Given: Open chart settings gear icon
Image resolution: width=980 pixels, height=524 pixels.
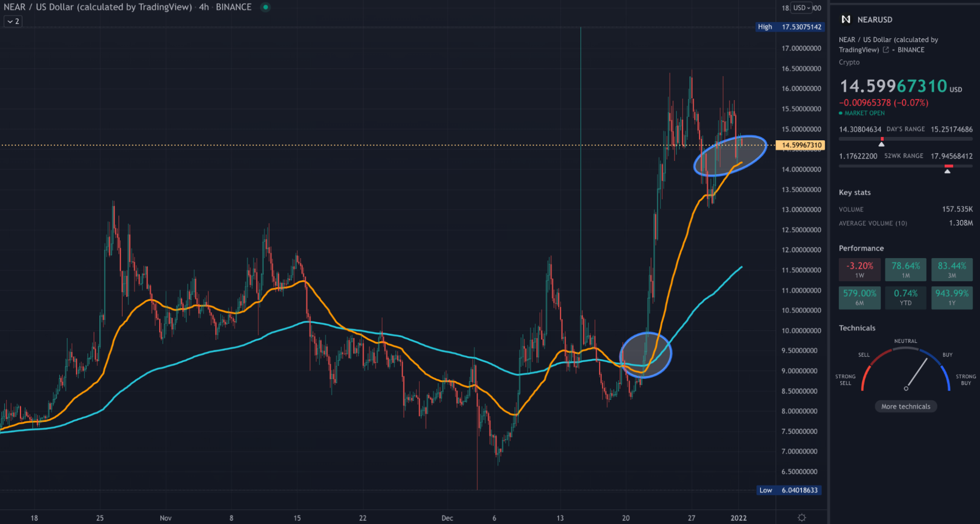Looking at the screenshot, I should pos(802,517).
